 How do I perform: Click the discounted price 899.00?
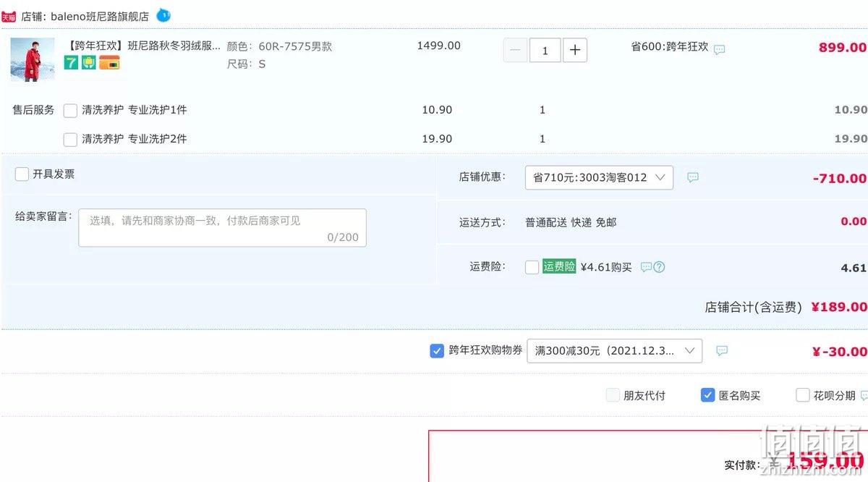tap(843, 48)
